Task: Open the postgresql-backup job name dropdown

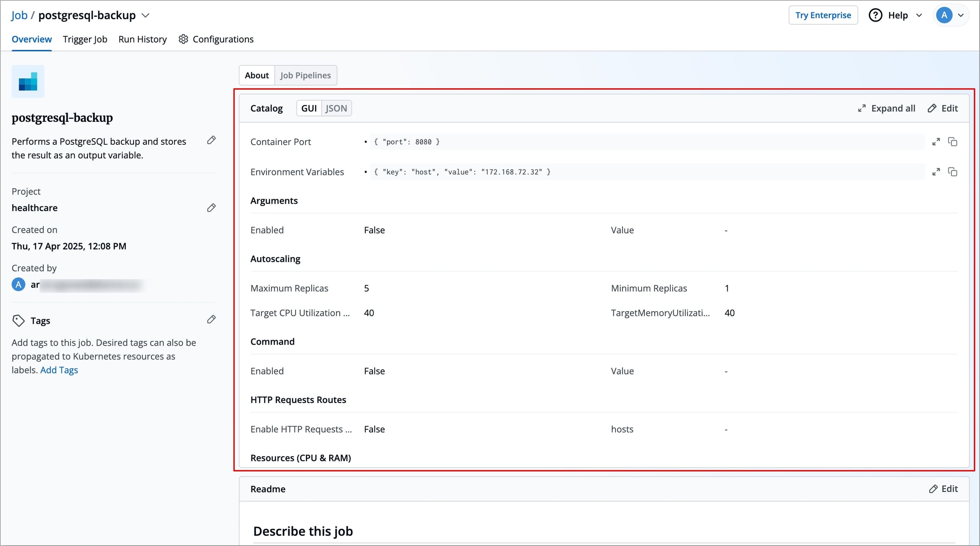Action: (x=146, y=15)
